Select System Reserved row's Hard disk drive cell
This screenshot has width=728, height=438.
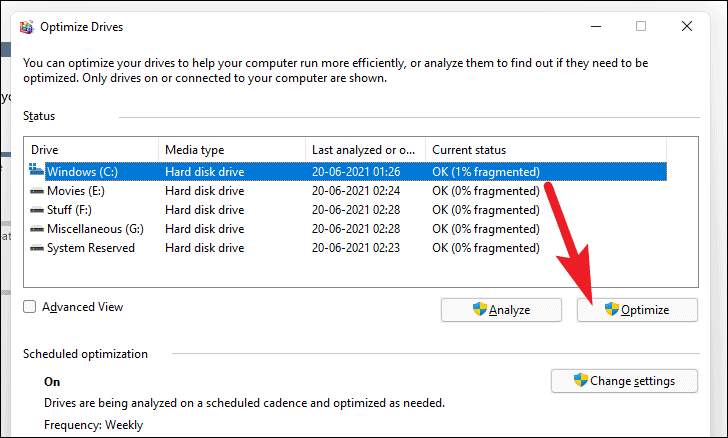tap(204, 248)
